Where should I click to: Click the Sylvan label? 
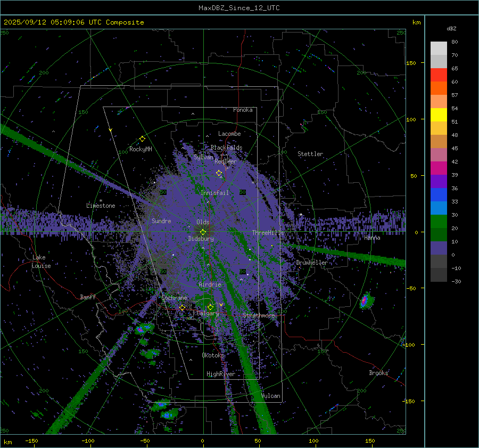203,157
